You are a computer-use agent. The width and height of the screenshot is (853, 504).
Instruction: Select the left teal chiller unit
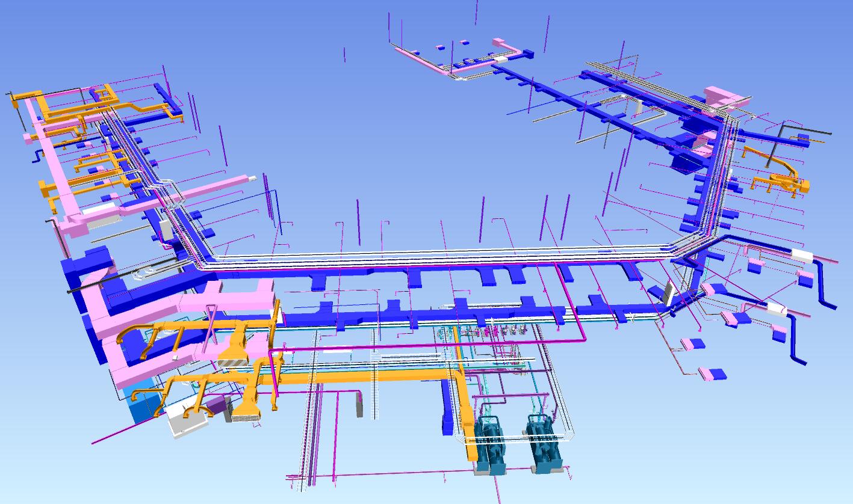click(x=491, y=444)
